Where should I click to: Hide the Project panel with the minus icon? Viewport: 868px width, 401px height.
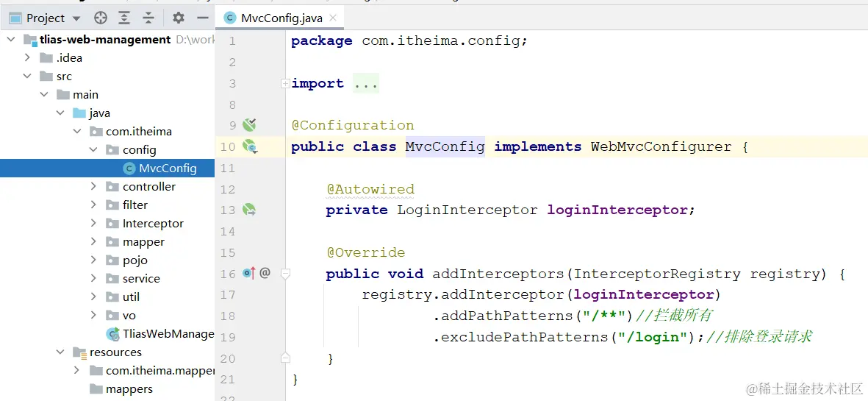[203, 18]
